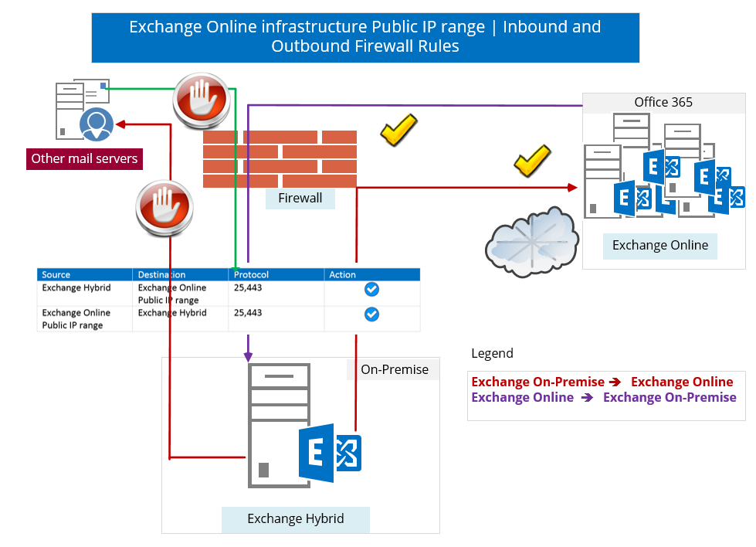Click the red 'Other mail servers' label
The height and width of the screenshot is (547, 756).
84,158
